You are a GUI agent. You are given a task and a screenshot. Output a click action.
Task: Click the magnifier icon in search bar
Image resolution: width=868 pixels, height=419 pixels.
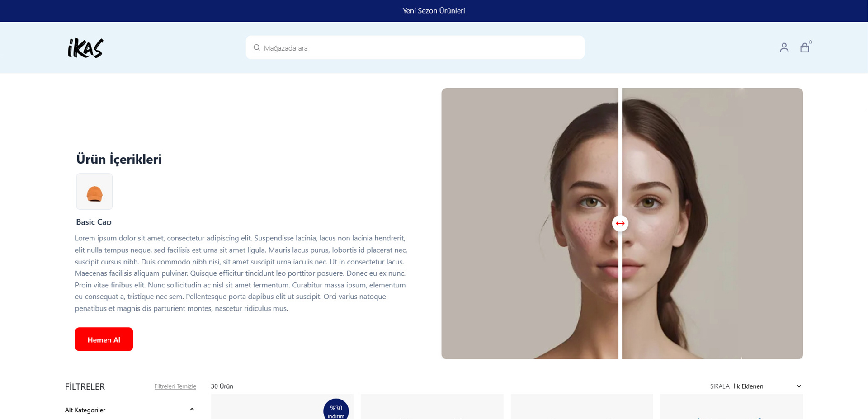[257, 47]
